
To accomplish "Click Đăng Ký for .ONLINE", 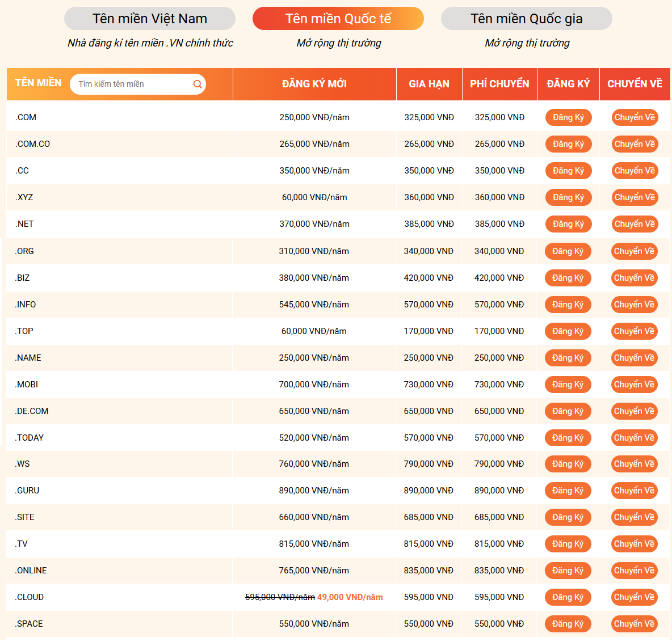I will (568, 571).
